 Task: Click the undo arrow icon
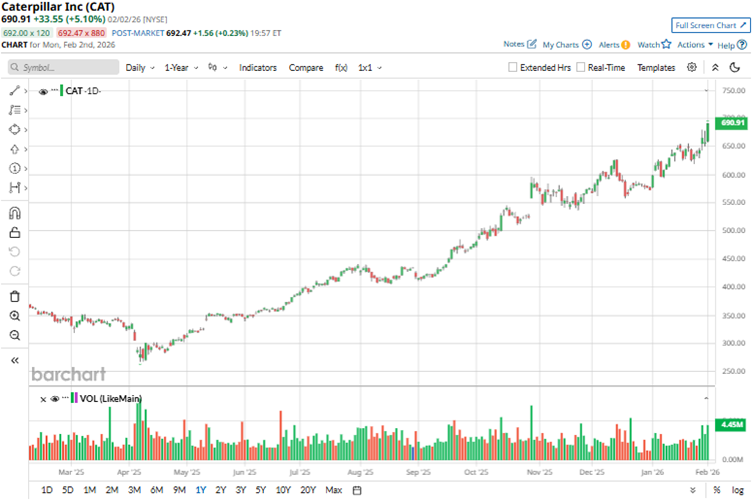point(14,252)
